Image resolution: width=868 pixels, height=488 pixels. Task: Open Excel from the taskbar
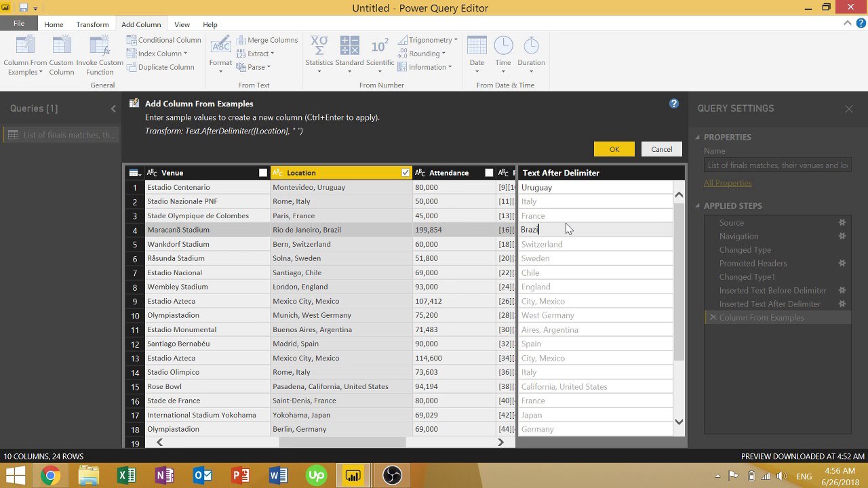[126, 476]
